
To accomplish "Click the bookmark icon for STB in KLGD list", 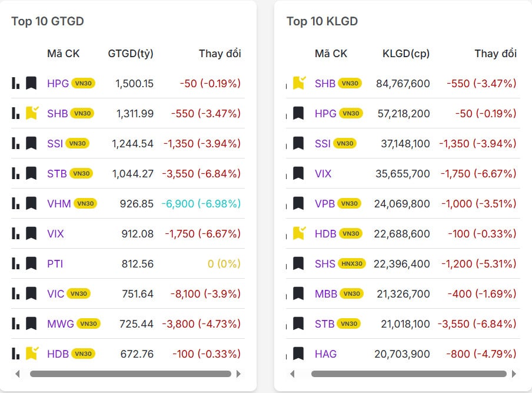I will (x=298, y=323).
